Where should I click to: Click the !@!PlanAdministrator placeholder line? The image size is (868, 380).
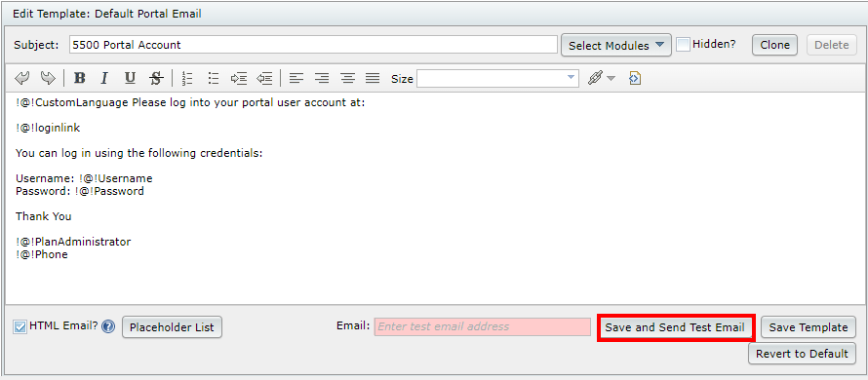(x=73, y=242)
